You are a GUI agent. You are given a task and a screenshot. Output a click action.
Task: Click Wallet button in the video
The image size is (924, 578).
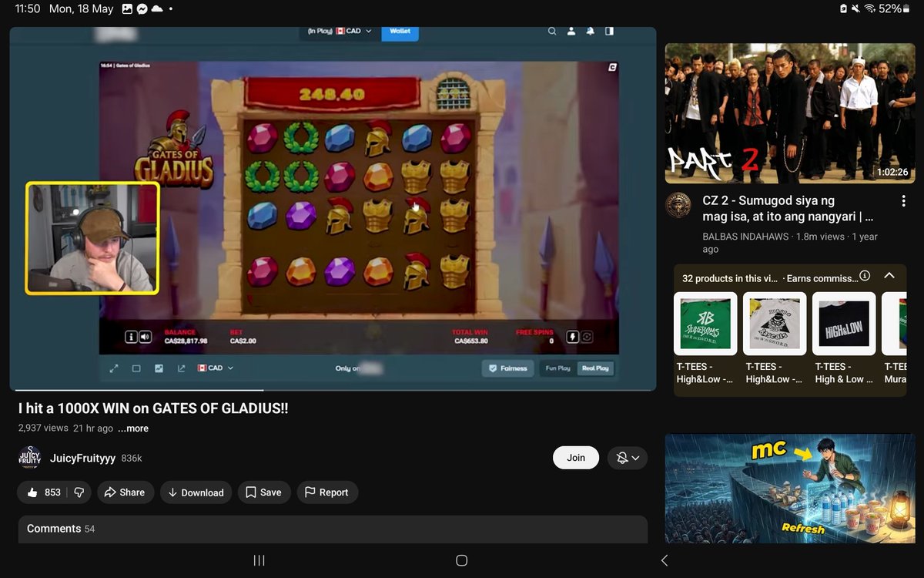400,32
